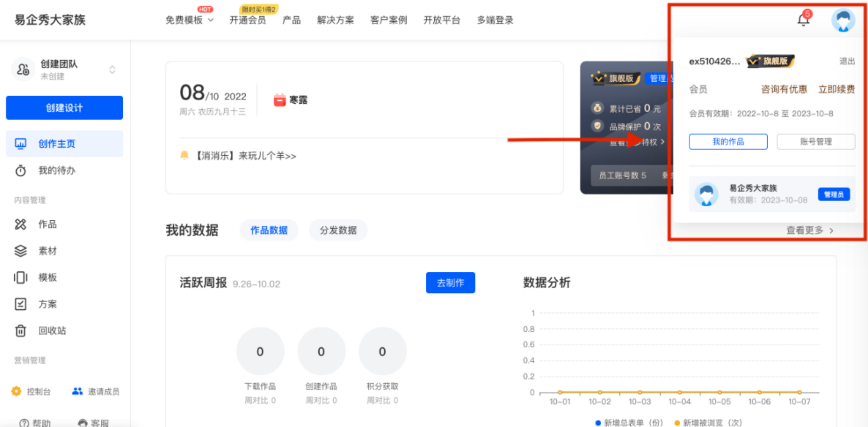Click the 立即续费 link
This screenshot has height=427, width=868.
(x=836, y=89)
